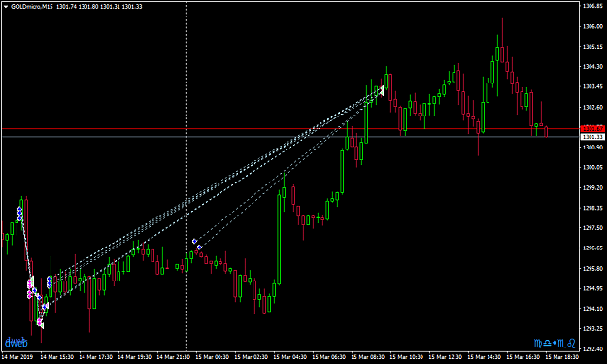Click the 1305.15 price scale label
Viewport: 607px width, 364px height.
coord(592,47)
